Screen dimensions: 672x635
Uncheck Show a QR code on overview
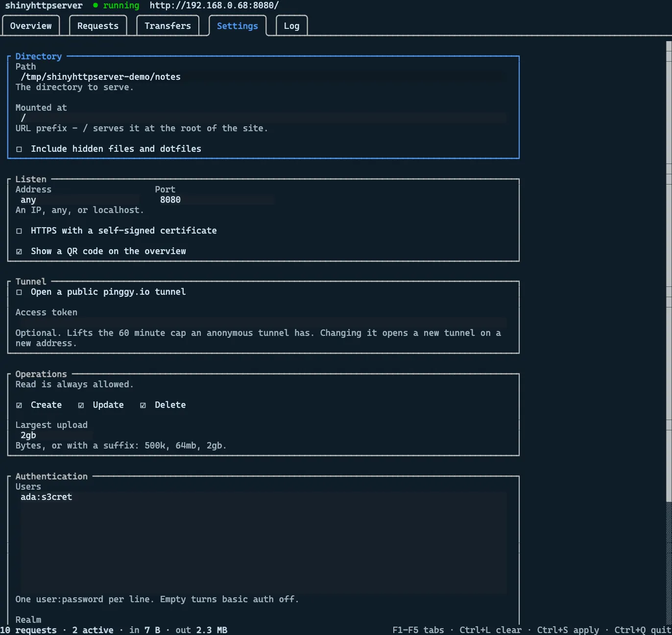coord(101,251)
